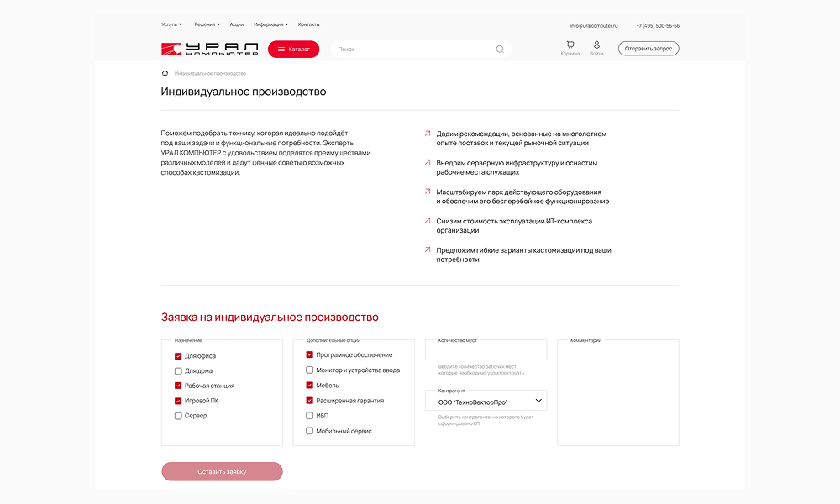This screenshot has height=504, width=840.
Task: Enable the Для дома checkbox
Action: point(178,371)
